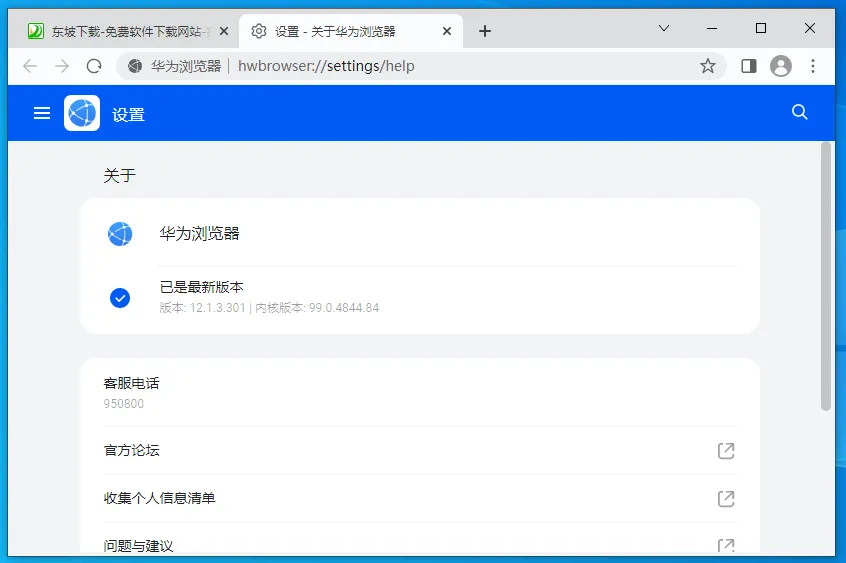The image size is (846, 563).
Task: Click the 问题与建议 row label
Action: 139,546
